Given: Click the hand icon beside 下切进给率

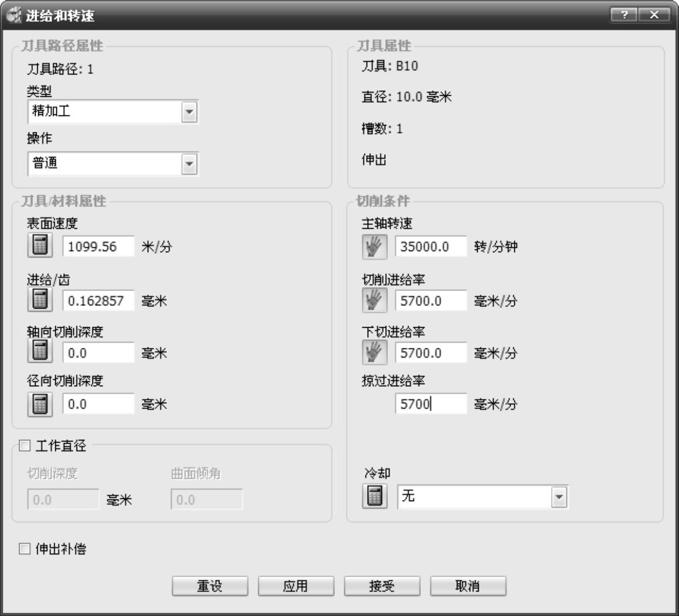Looking at the screenshot, I should click(x=374, y=352).
